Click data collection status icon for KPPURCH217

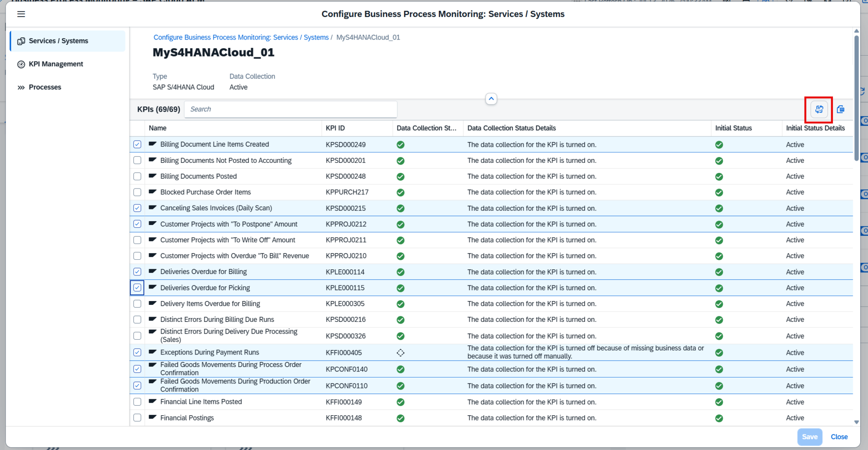pos(401,192)
